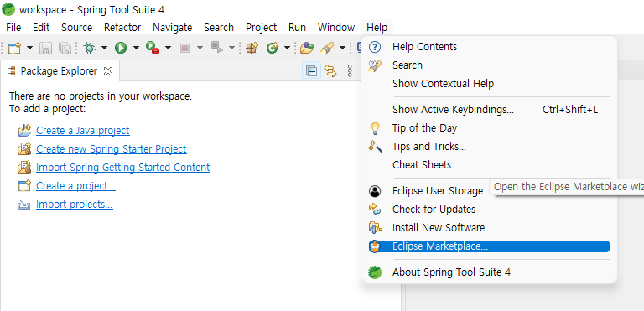Open the New Java Class dropdown arrow

(287, 48)
